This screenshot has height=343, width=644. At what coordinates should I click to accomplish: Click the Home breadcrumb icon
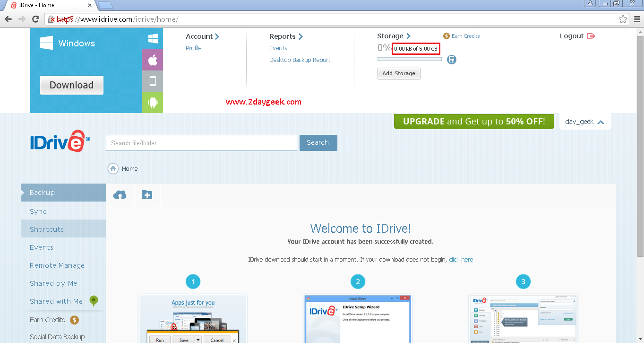[x=113, y=168]
